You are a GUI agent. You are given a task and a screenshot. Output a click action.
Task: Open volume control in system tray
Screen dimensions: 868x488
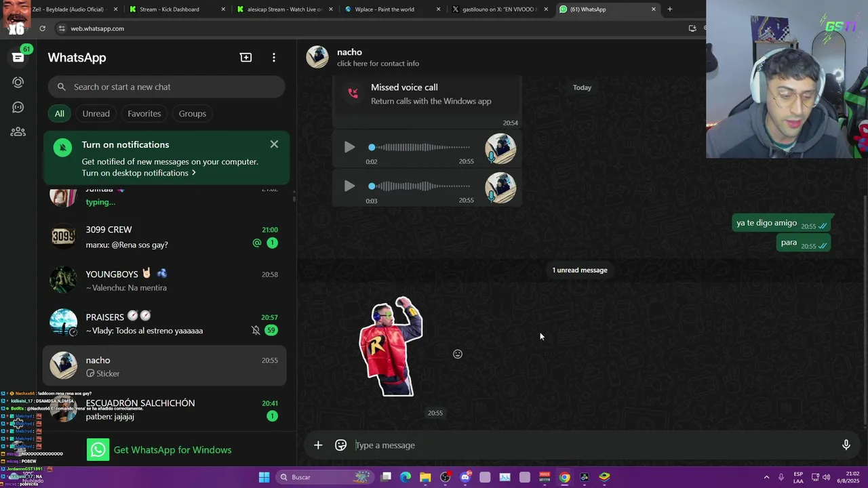pyautogui.click(x=826, y=477)
